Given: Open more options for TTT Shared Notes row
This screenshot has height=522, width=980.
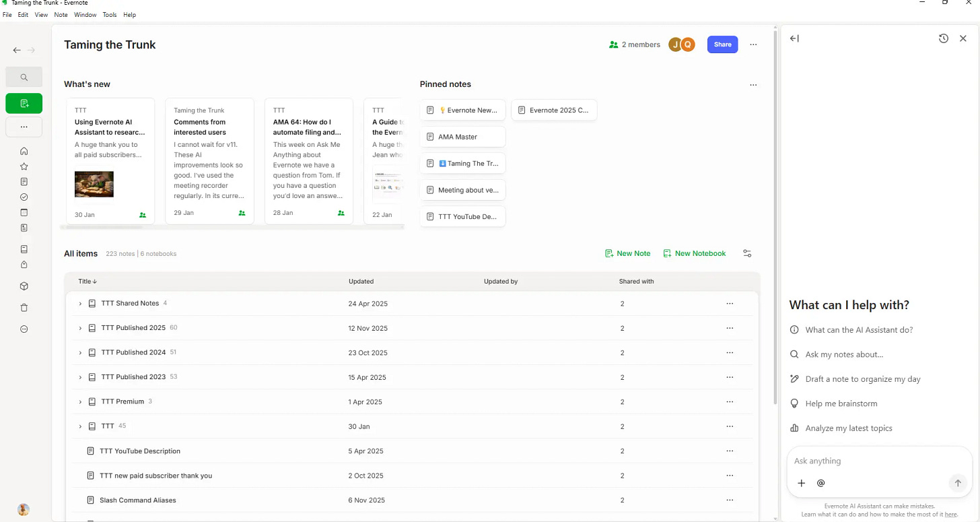Looking at the screenshot, I should 730,304.
